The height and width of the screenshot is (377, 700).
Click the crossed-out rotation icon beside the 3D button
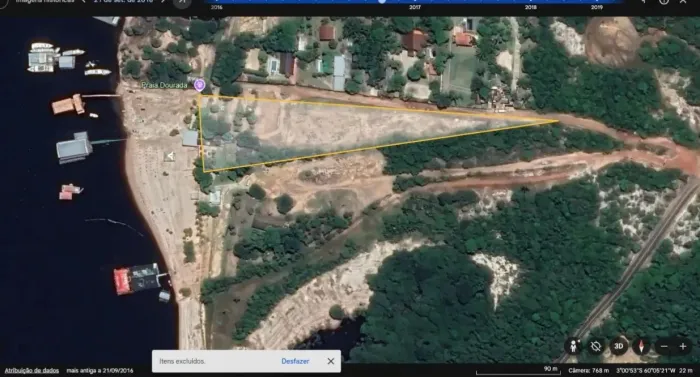(596, 346)
